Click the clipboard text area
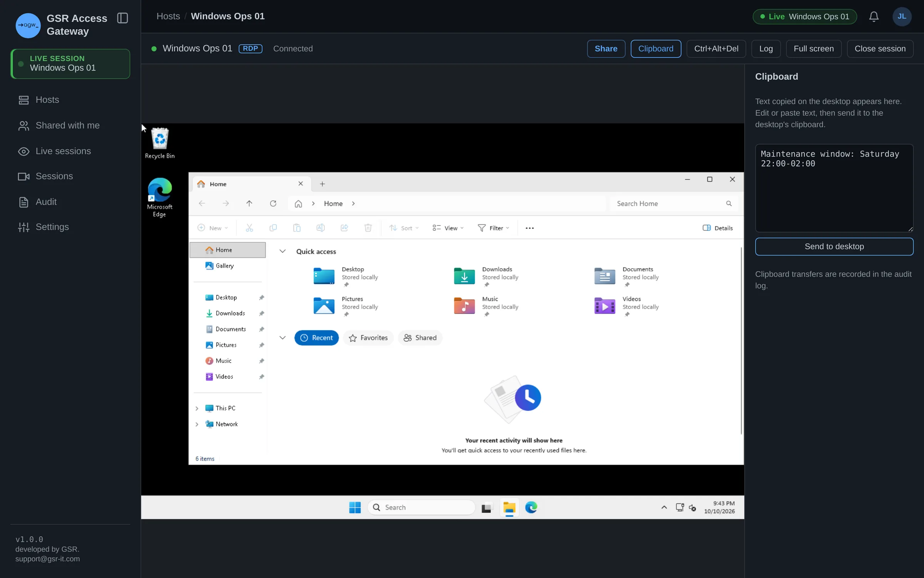Screen dimensions: 924x578 834,188
